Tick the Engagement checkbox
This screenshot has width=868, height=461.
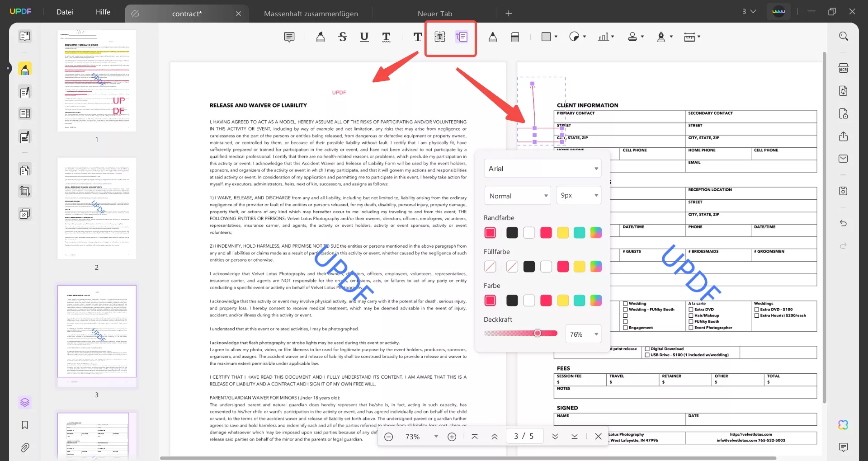[626, 328]
